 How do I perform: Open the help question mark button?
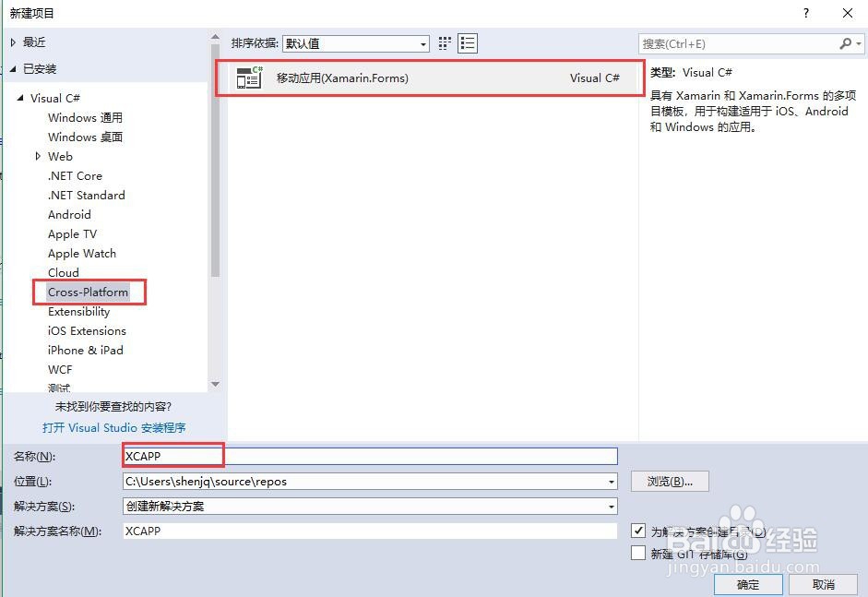click(806, 13)
